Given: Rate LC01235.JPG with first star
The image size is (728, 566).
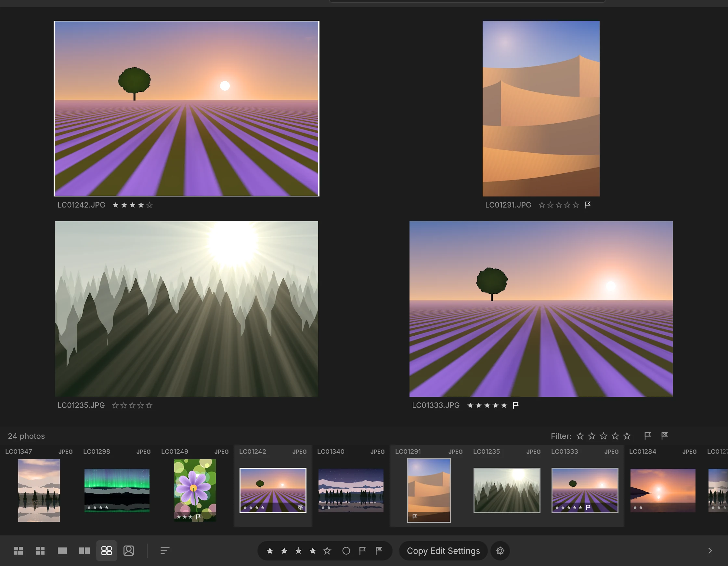Looking at the screenshot, I should tap(115, 405).
